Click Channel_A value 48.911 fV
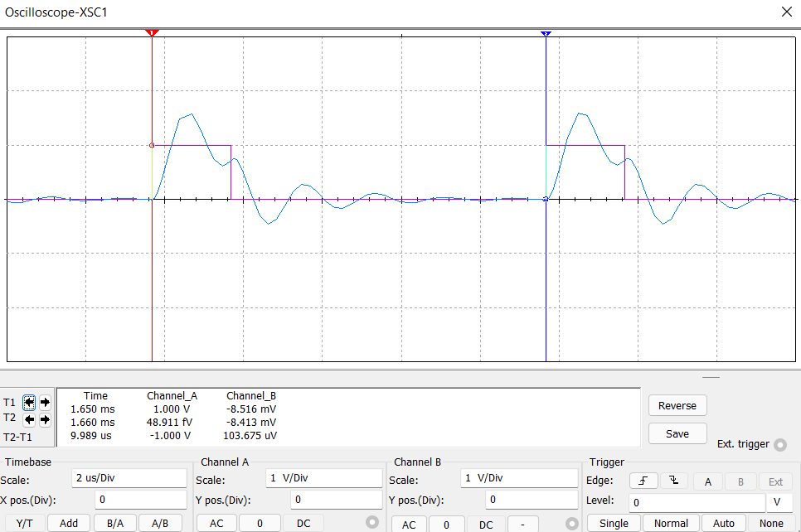This screenshot has height=532, width=801. click(x=170, y=423)
